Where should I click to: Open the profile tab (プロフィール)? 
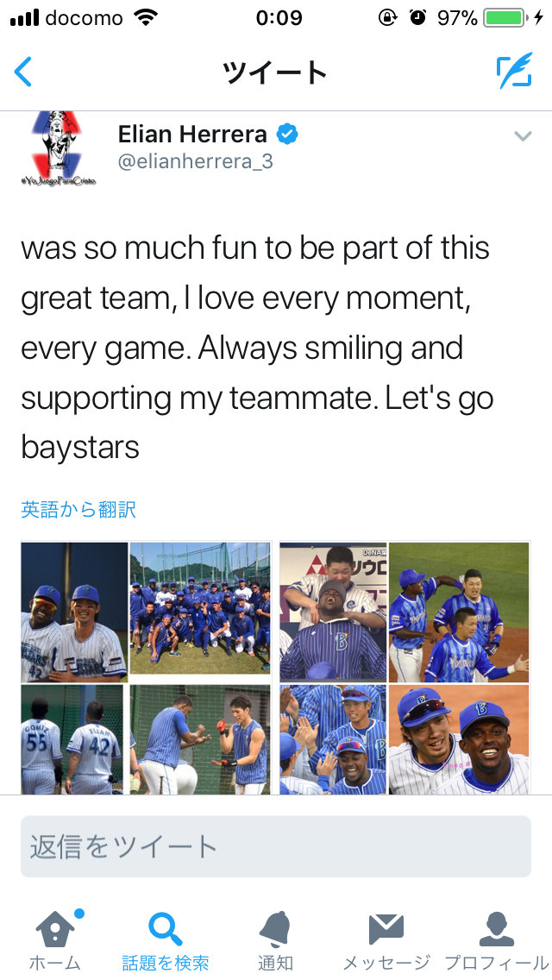pyautogui.click(x=496, y=940)
